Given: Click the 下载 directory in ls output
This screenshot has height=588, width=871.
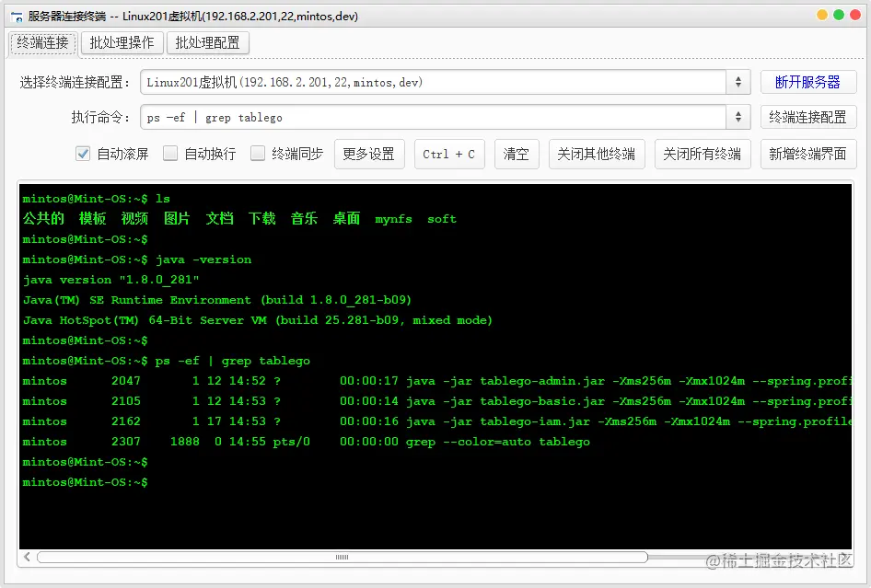Looking at the screenshot, I should (262, 218).
